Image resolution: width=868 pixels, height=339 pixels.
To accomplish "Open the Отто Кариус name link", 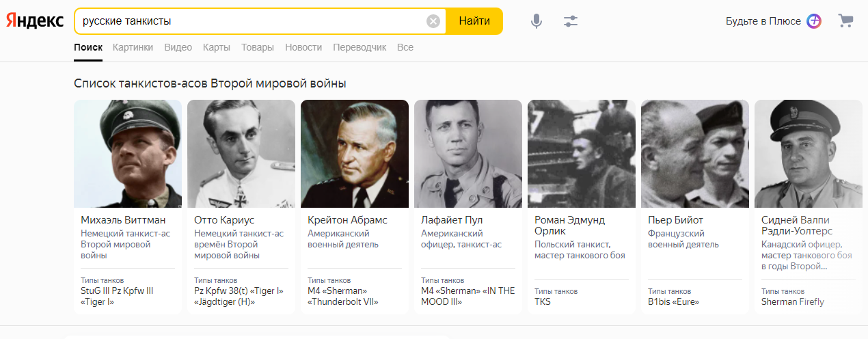I will coord(224,220).
